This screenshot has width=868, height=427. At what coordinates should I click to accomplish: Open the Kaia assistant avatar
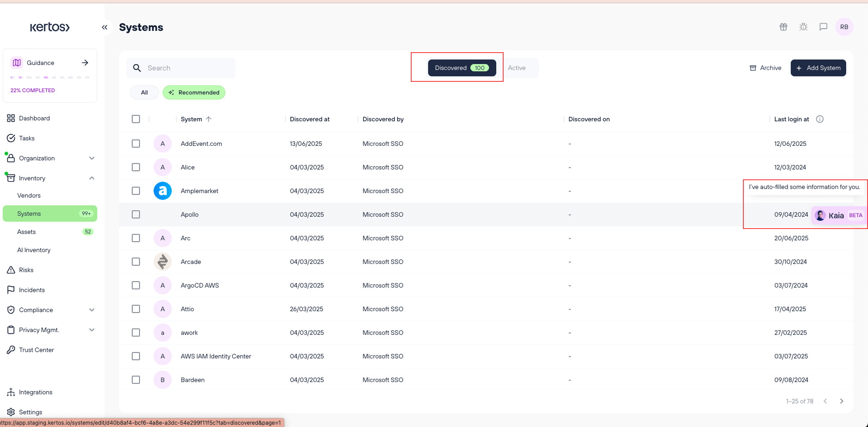[820, 215]
